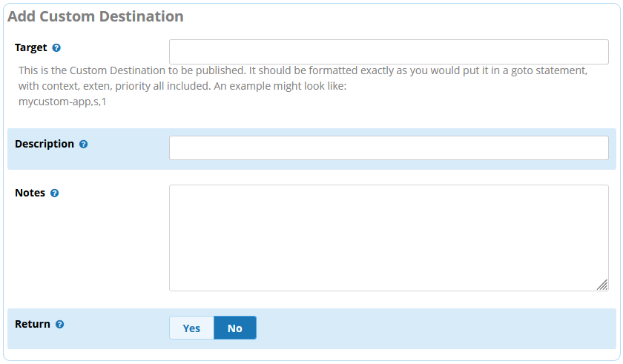Set Return to Yes

pos(191,328)
